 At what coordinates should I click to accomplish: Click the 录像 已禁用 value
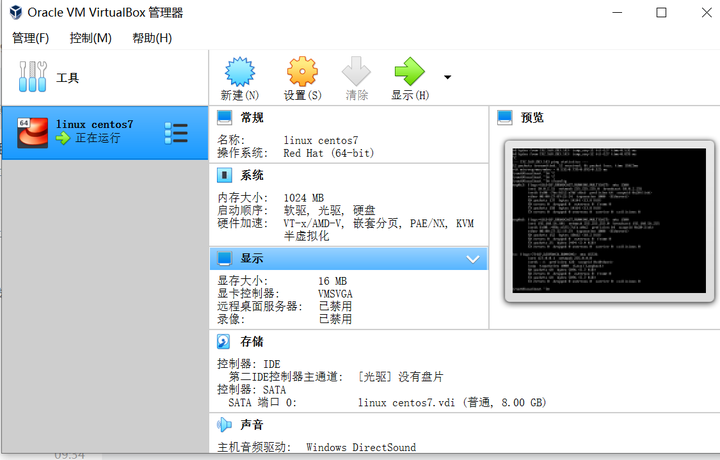coord(335,319)
